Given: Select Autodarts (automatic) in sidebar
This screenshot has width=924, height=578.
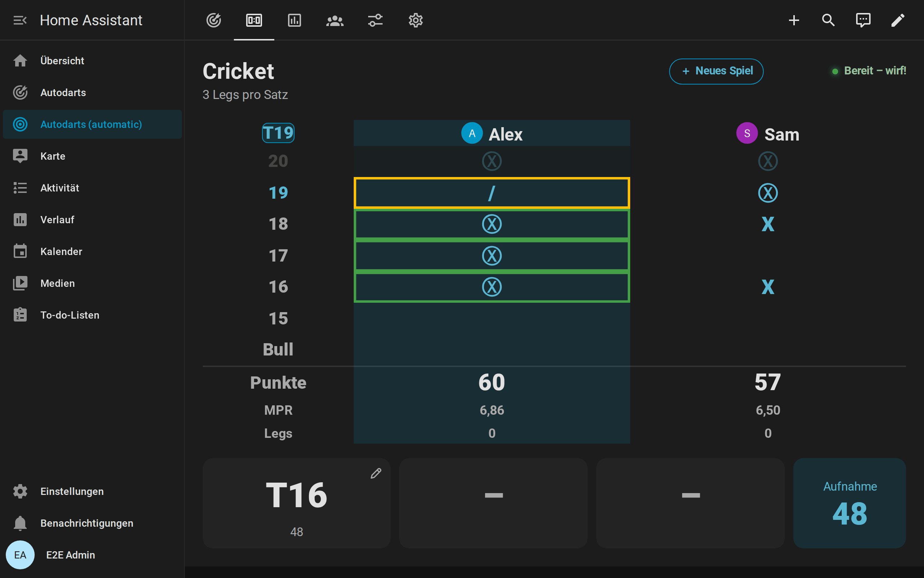Looking at the screenshot, I should pyautogui.click(x=92, y=124).
